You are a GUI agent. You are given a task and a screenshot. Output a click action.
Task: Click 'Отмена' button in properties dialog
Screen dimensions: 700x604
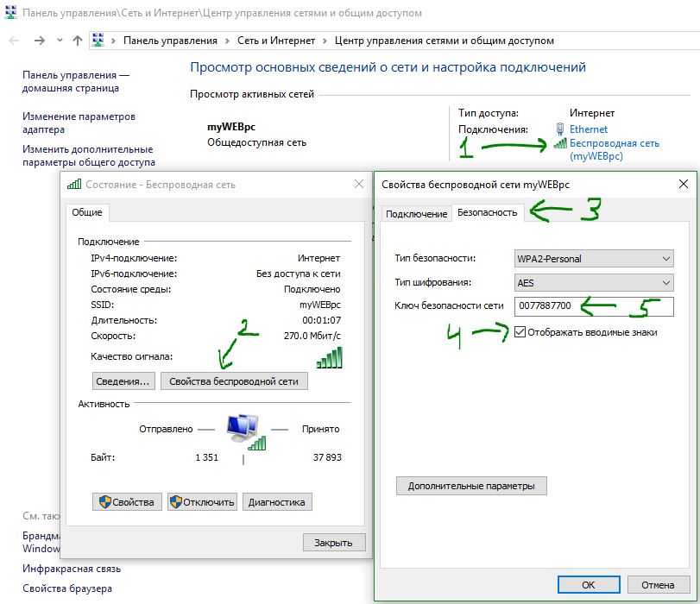(x=658, y=584)
